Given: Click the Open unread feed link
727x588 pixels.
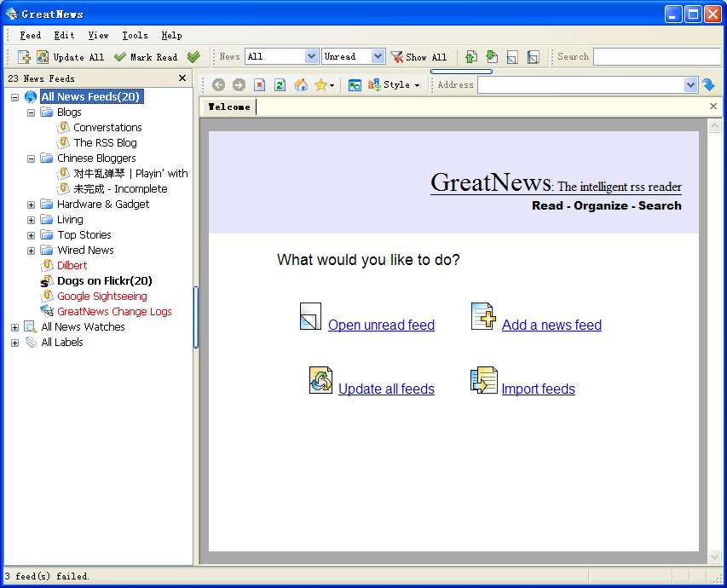Looking at the screenshot, I should coord(381,325).
